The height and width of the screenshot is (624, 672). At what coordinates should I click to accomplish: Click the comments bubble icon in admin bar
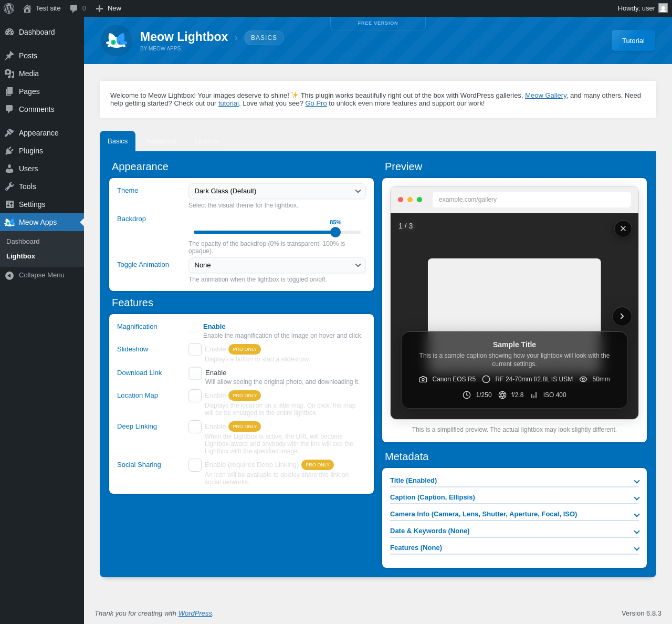74,8
